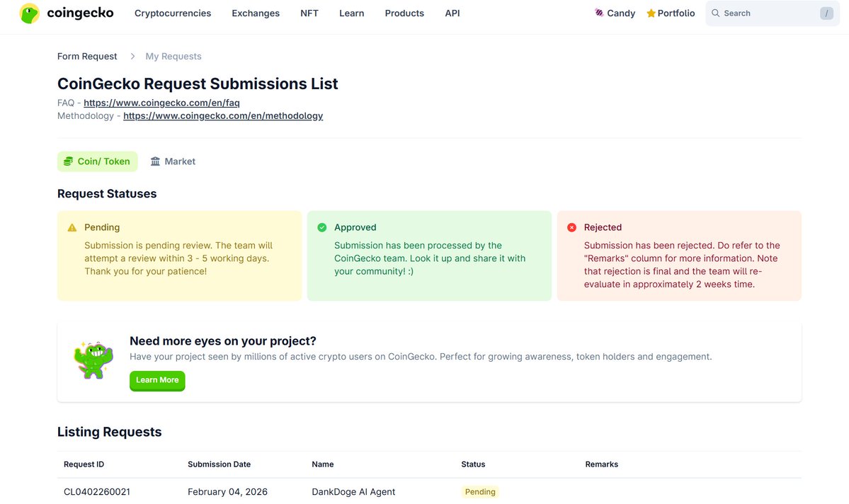This screenshot has width=849, height=504.
Task: Open the NFT menu
Action: [309, 13]
